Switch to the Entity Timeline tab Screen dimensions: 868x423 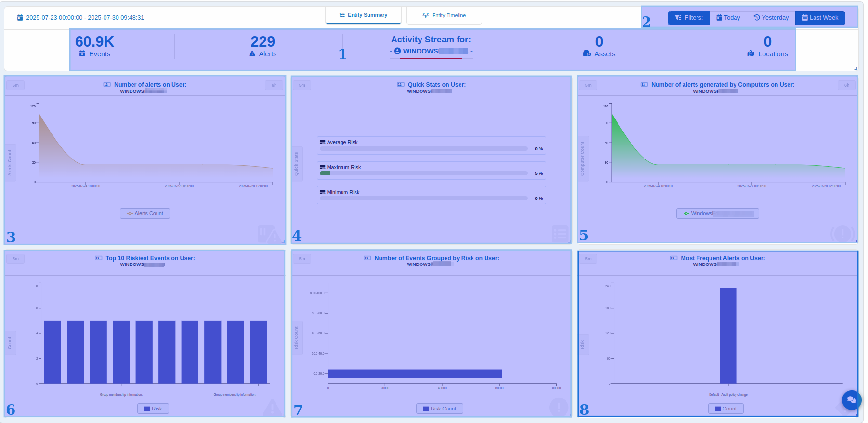tap(444, 15)
